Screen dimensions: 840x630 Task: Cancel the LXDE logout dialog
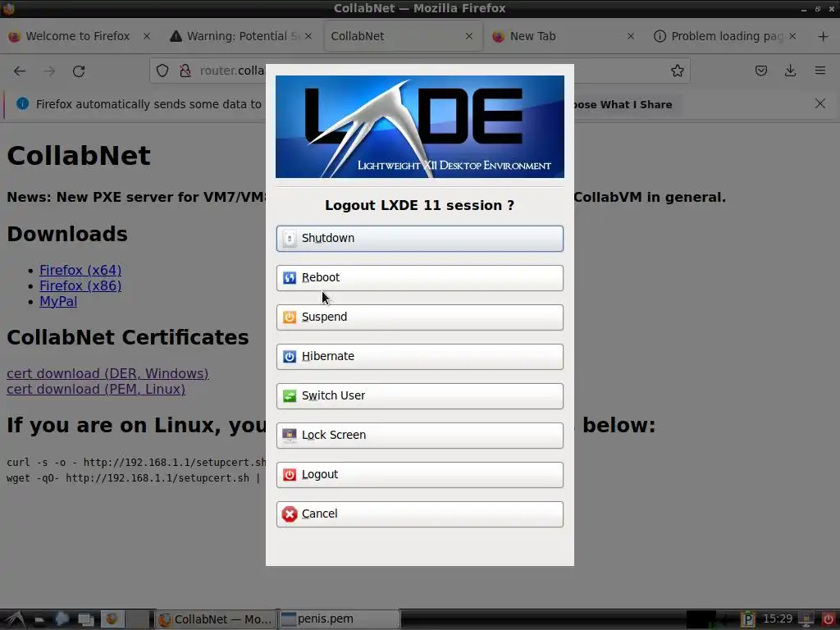[x=419, y=514]
